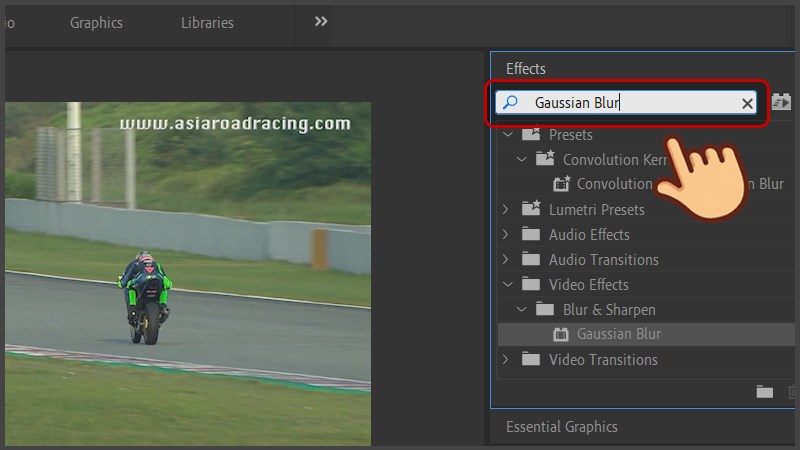Screen dimensions: 800x450
Task: Click the accelerated effects filter icon
Action: pyautogui.click(x=782, y=102)
